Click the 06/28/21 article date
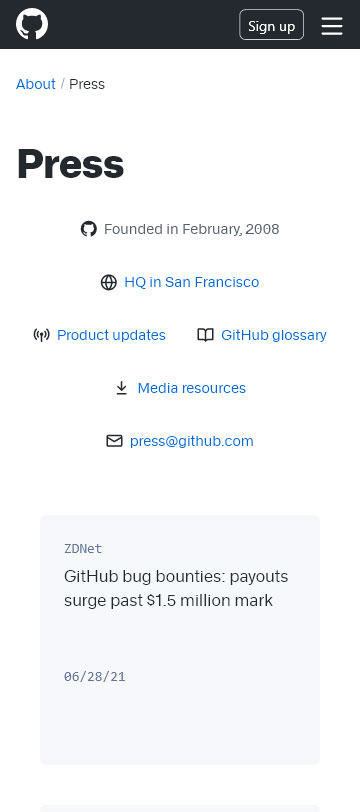 point(95,677)
